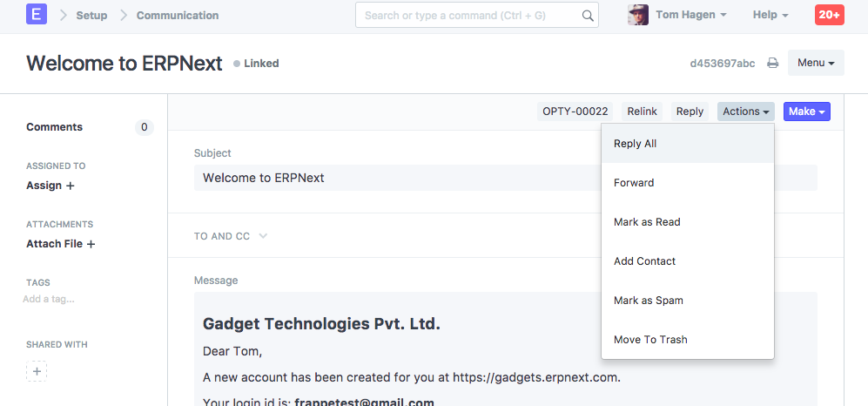This screenshot has width=868, height=406.
Task: Click the print icon beside document ID
Action: click(772, 64)
